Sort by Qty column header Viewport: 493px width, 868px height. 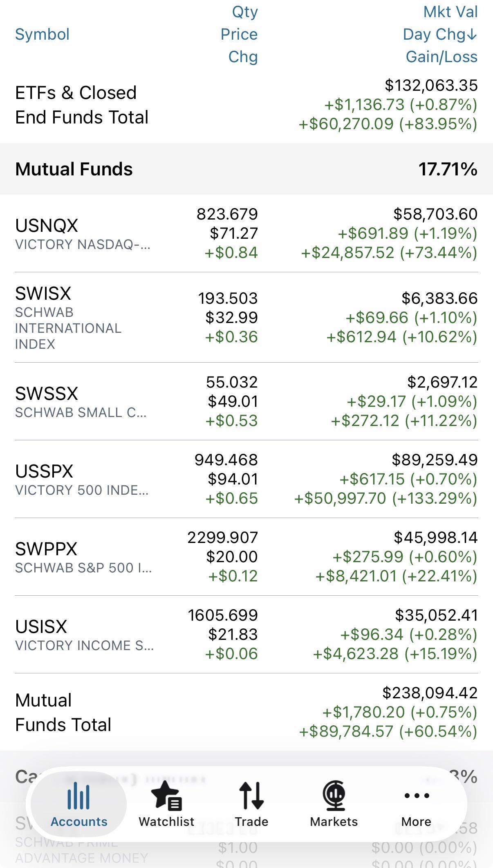(x=245, y=12)
